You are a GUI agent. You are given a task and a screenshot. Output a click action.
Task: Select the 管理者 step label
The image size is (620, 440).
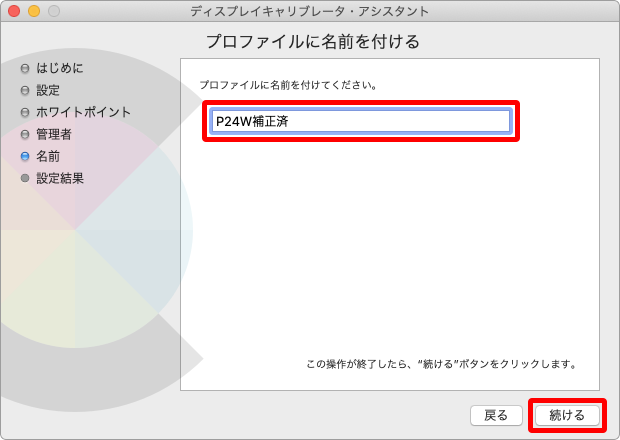coord(54,135)
